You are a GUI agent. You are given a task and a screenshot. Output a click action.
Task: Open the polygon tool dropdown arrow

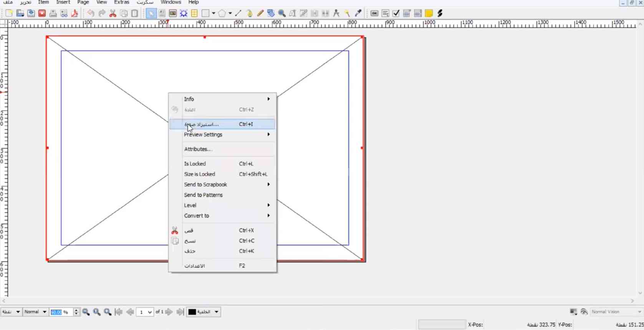tap(230, 13)
